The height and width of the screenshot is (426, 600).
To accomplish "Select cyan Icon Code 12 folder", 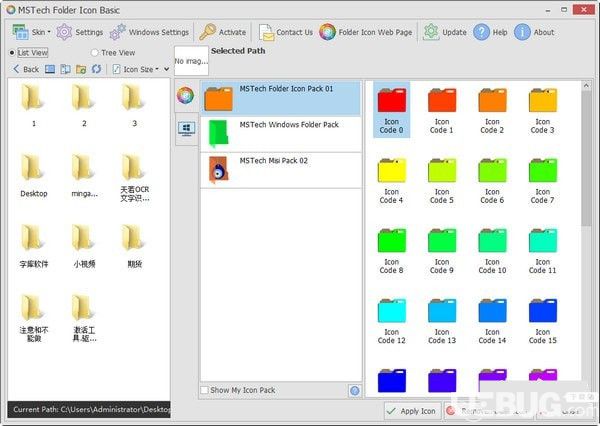I will (391, 320).
